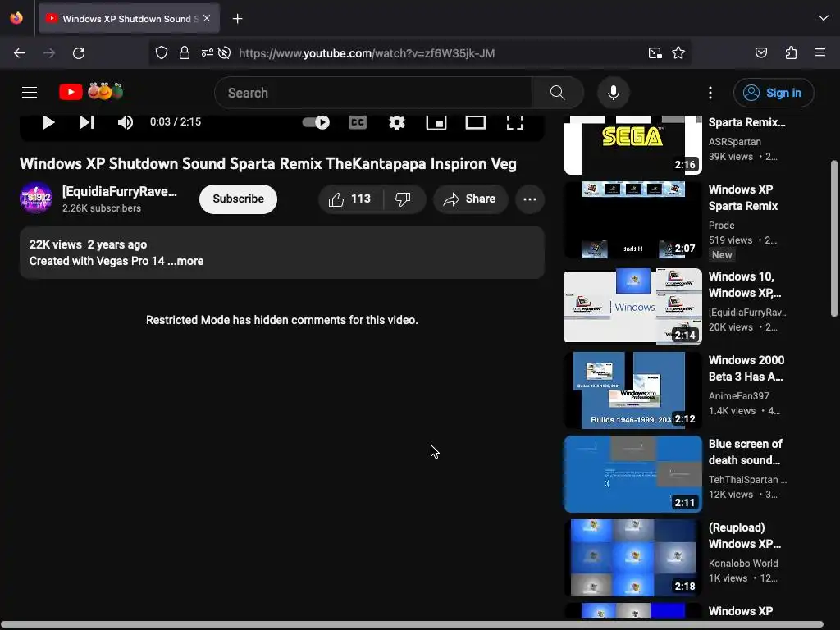Open the 'Blue screen of death sound...' title
The image size is (840, 630).
point(745,452)
